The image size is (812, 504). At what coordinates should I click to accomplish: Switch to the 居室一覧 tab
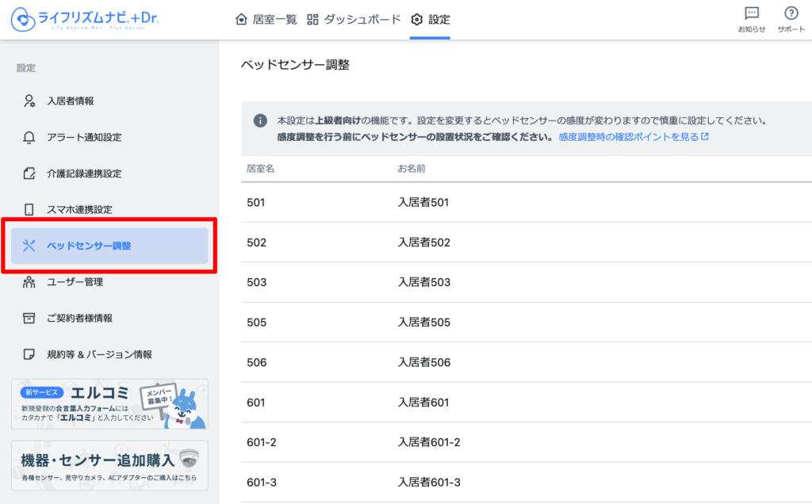[x=266, y=19]
